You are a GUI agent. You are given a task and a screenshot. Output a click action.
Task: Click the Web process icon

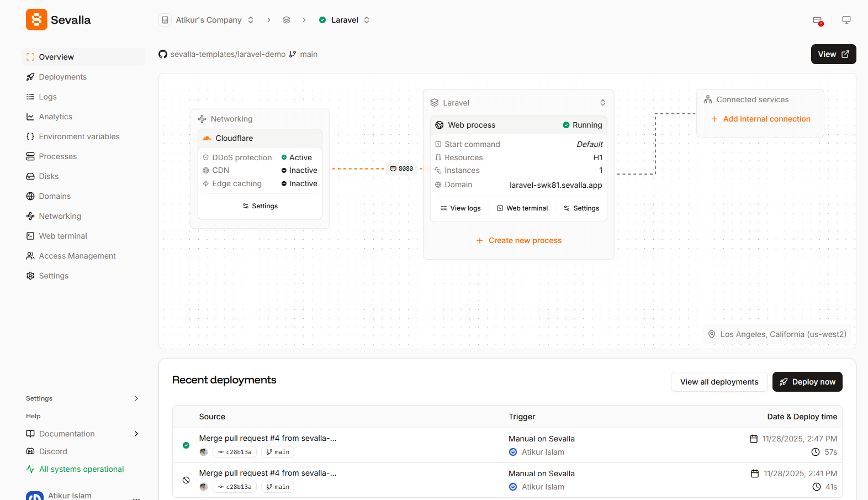[x=440, y=125]
